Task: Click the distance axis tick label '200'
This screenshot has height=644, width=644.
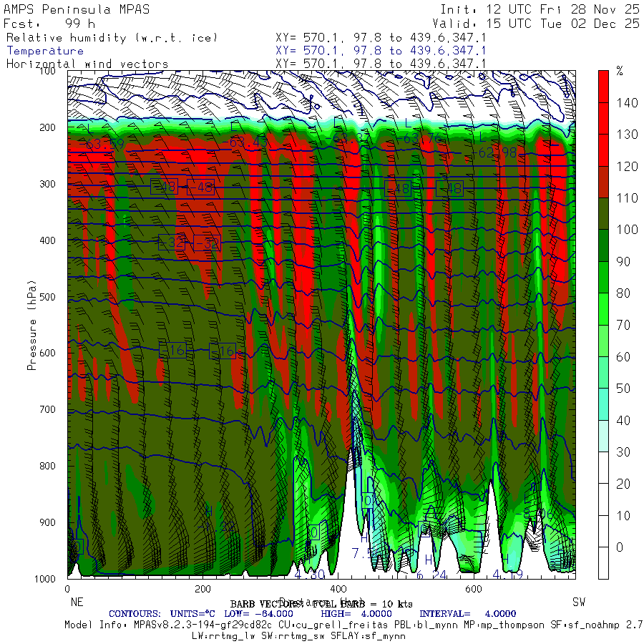Action: (203, 589)
